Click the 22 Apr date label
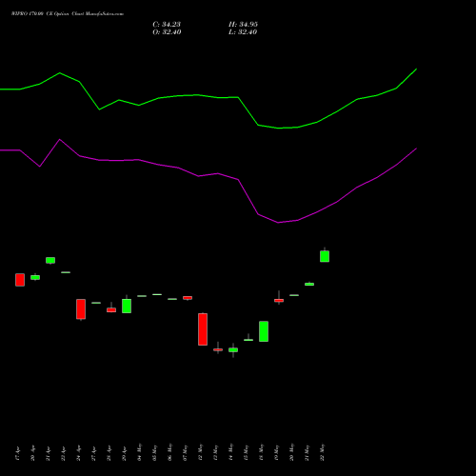 (64, 453)
